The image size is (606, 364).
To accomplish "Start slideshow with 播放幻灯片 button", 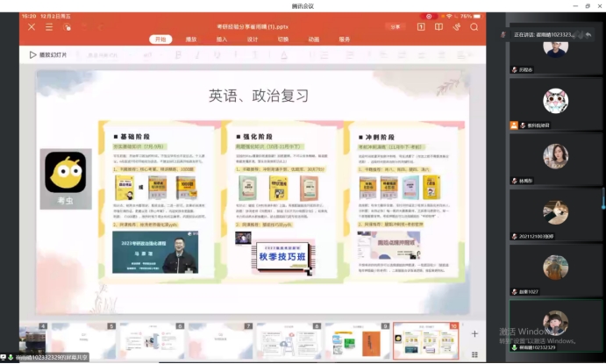I will 48,54.
